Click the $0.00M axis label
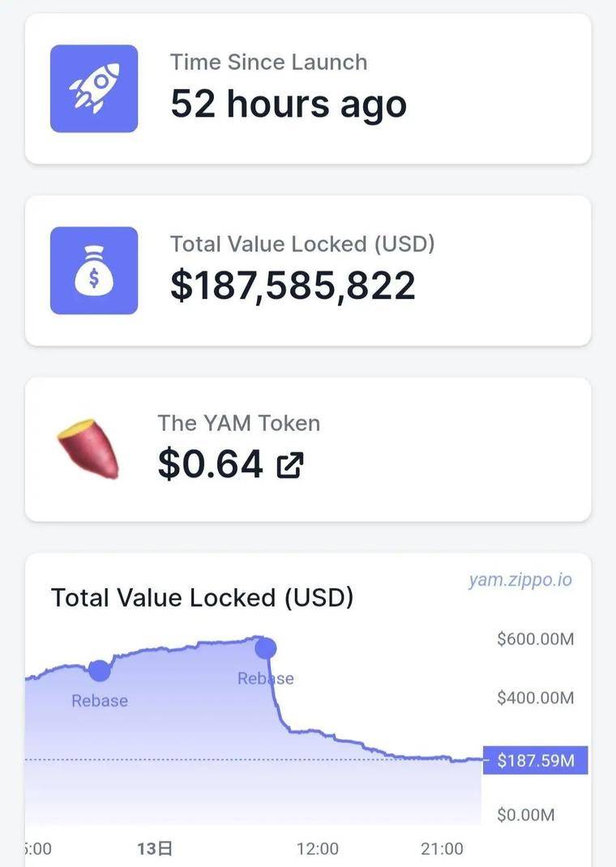 click(525, 814)
